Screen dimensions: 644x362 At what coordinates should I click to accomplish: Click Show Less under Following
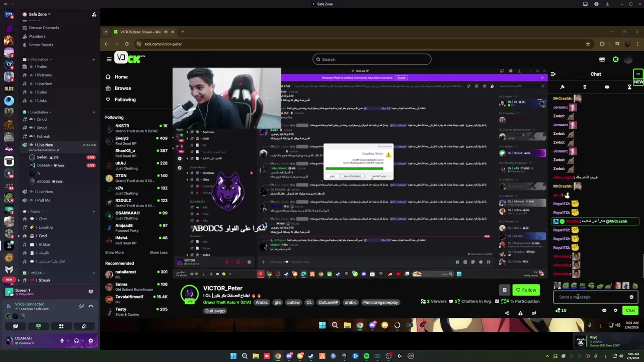(158, 252)
